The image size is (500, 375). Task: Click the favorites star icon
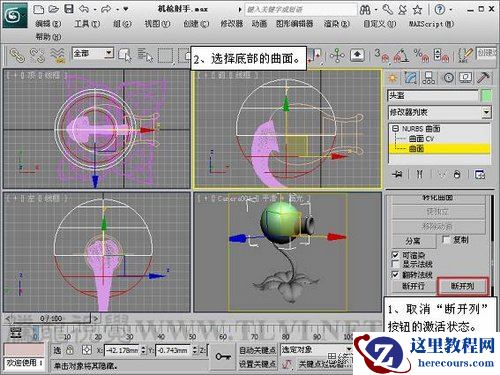click(417, 10)
